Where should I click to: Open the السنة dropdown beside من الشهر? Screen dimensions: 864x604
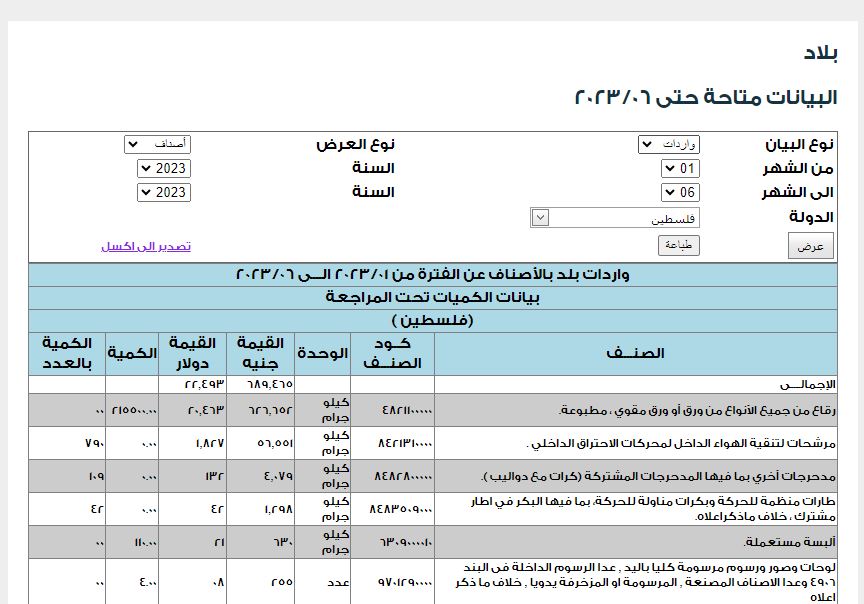point(163,169)
